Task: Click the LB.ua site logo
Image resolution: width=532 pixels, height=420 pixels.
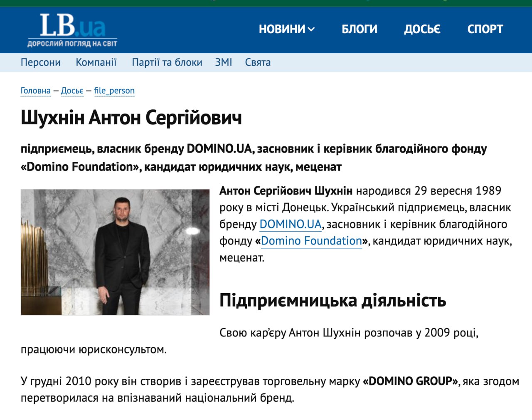Action: 72,30
